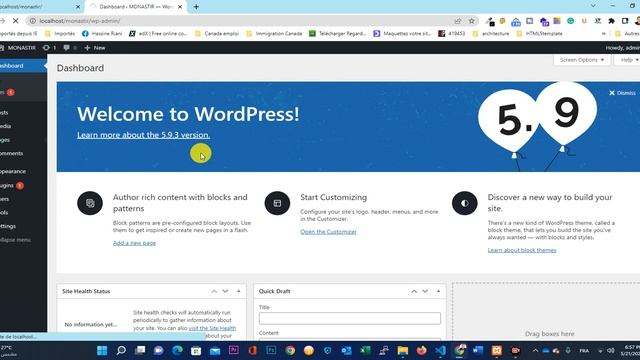Click the Start Customizing layout icon
The width and height of the screenshot is (640, 360).
[277, 203]
